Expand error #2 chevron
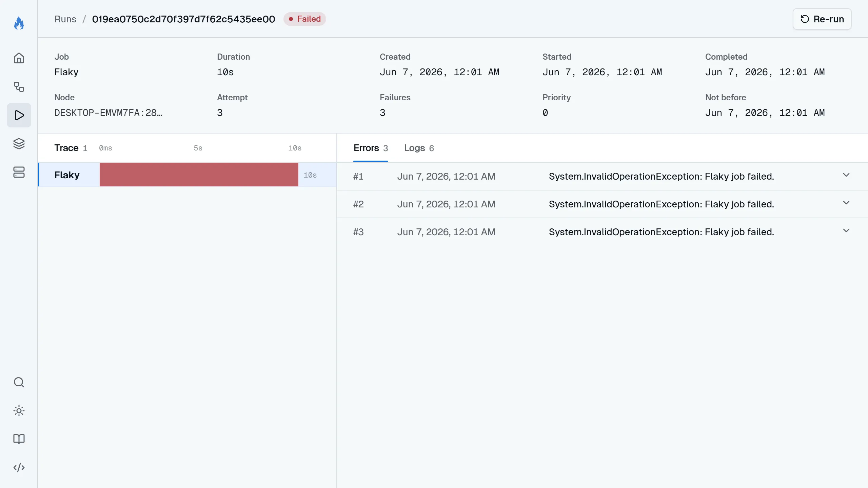 (846, 203)
